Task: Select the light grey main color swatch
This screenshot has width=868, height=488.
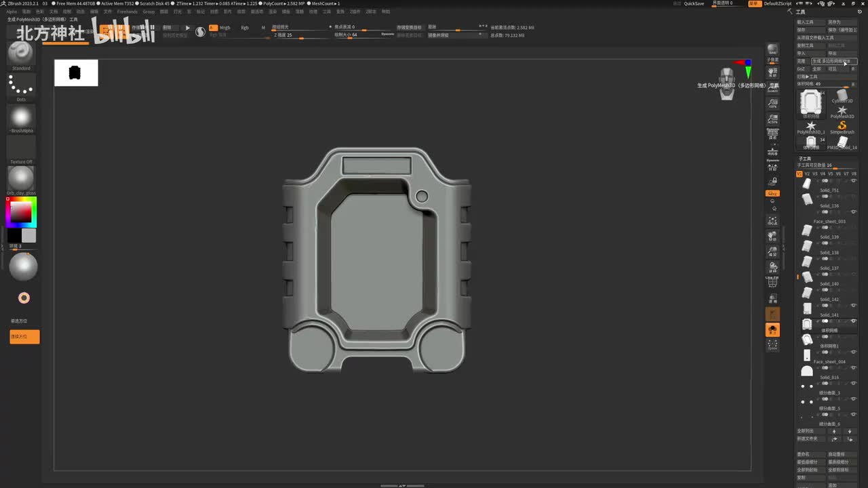Action: (29, 235)
